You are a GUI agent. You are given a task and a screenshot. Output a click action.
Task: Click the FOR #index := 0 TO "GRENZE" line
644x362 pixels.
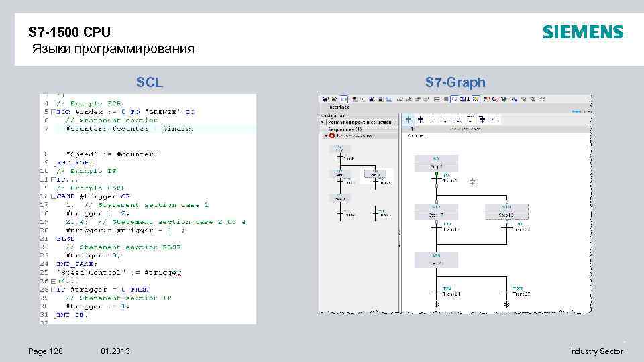pos(125,112)
